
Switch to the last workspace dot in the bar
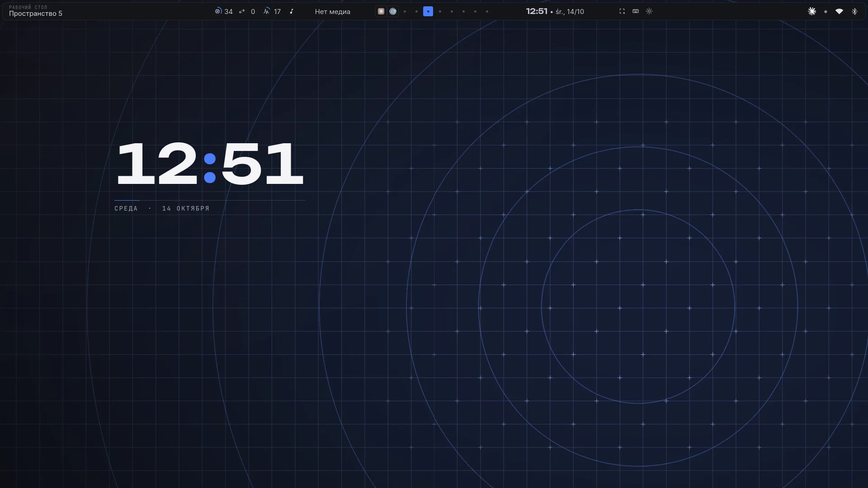coord(487,11)
